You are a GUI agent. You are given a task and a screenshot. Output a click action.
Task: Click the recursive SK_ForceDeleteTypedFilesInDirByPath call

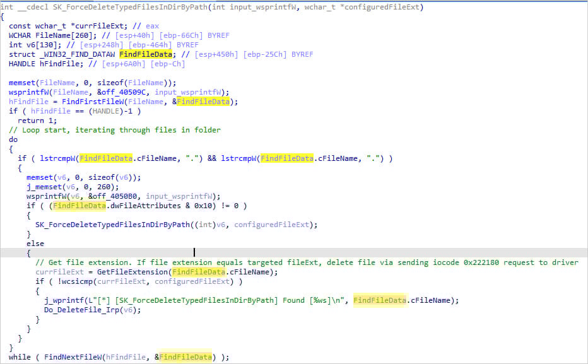coord(176,225)
